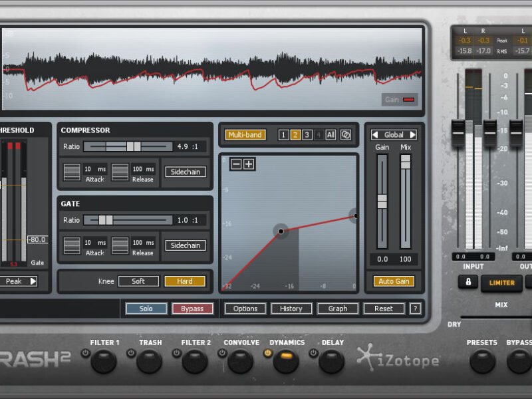Click left arrow next to Global

(376, 135)
